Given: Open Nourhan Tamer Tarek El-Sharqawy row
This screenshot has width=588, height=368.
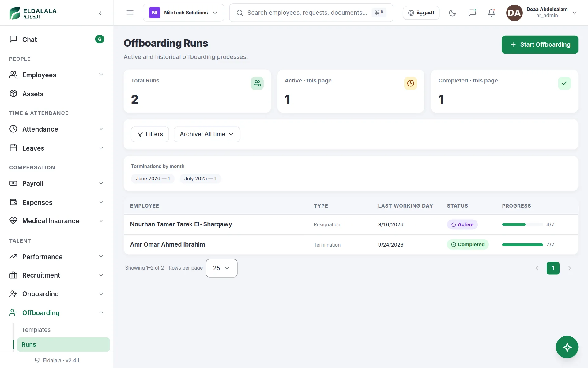Looking at the screenshot, I should (x=351, y=224).
